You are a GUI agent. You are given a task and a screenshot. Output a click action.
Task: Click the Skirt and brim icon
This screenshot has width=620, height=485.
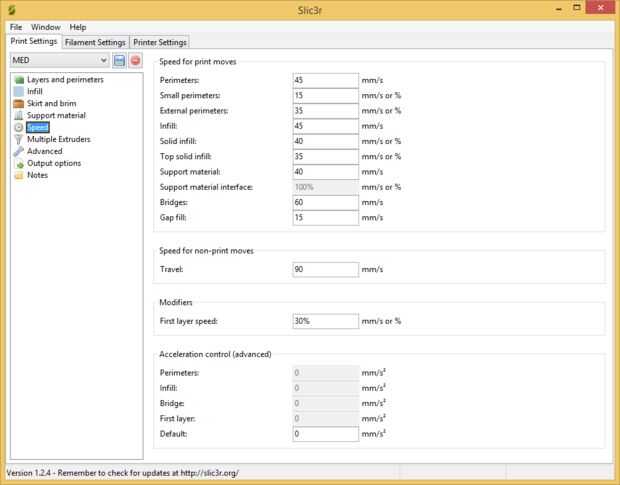19,104
